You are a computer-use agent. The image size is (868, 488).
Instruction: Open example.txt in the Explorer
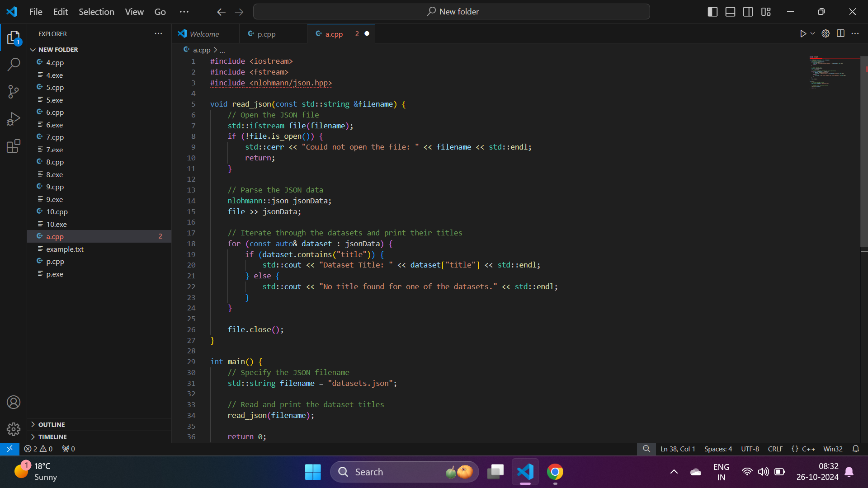[x=65, y=249]
